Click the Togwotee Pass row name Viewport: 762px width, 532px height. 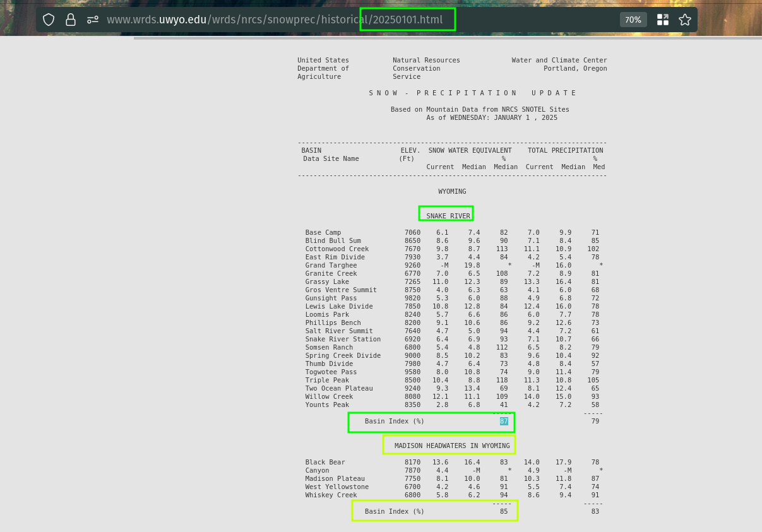(x=331, y=372)
